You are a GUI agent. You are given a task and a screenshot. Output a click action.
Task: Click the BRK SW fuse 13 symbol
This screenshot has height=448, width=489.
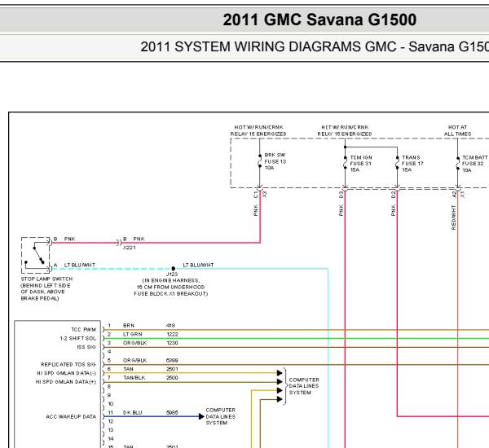260,160
